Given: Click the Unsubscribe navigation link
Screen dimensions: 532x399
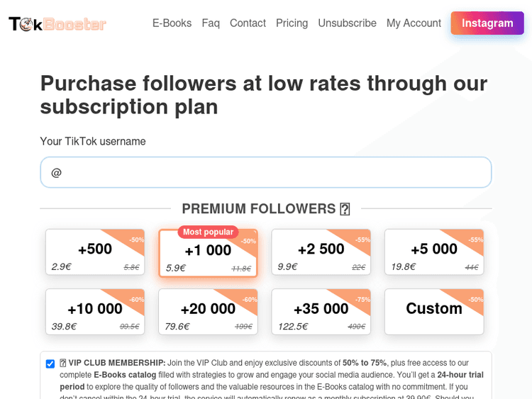Looking at the screenshot, I should pyautogui.click(x=347, y=23).
